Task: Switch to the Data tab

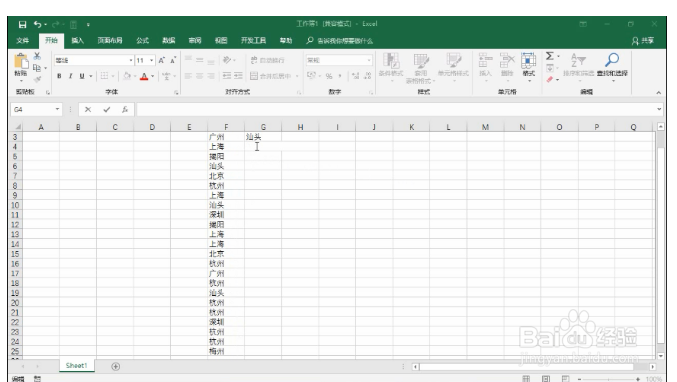Action: point(169,41)
